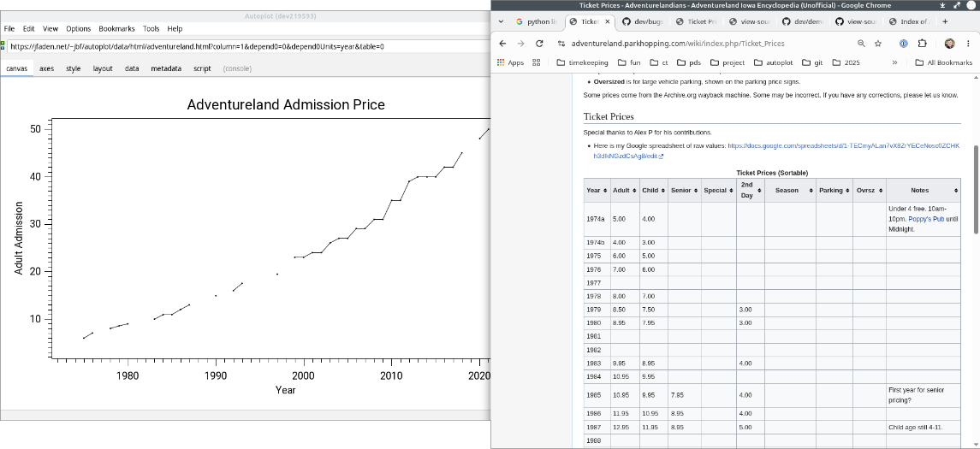980x449 pixels.
Task: Switch to Autoplot layout tab
Action: click(x=103, y=68)
